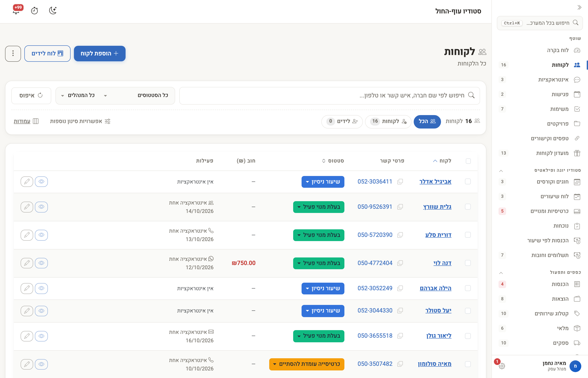Screen dimensions: 588x378
Task: Edit דנה לוי with pencil icon
Action: (27, 263)
